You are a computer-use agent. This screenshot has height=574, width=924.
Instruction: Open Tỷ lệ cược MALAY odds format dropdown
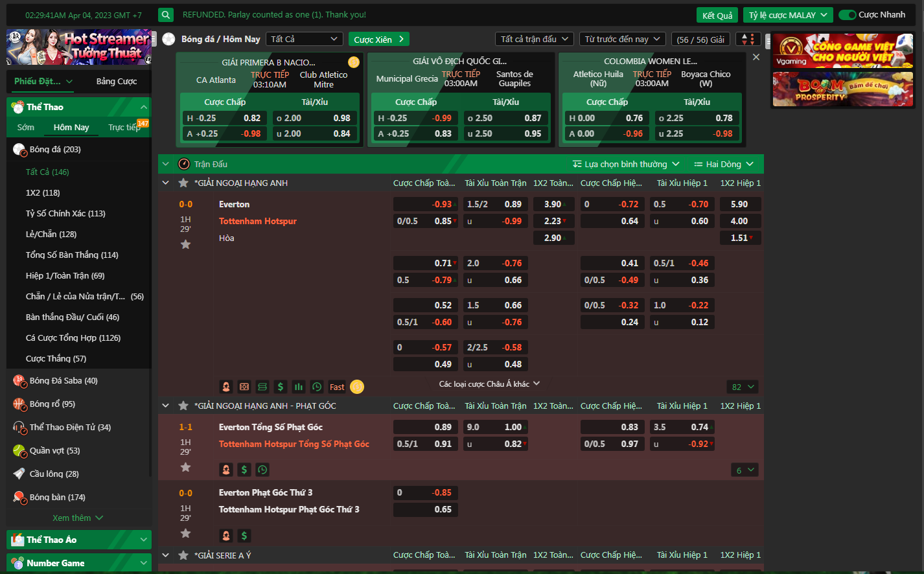pyautogui.click(x=788, y=15)
